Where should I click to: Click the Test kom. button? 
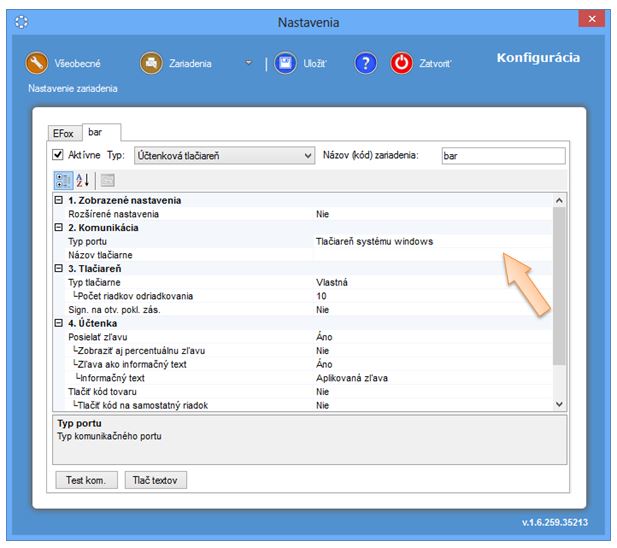coord(86,480)
